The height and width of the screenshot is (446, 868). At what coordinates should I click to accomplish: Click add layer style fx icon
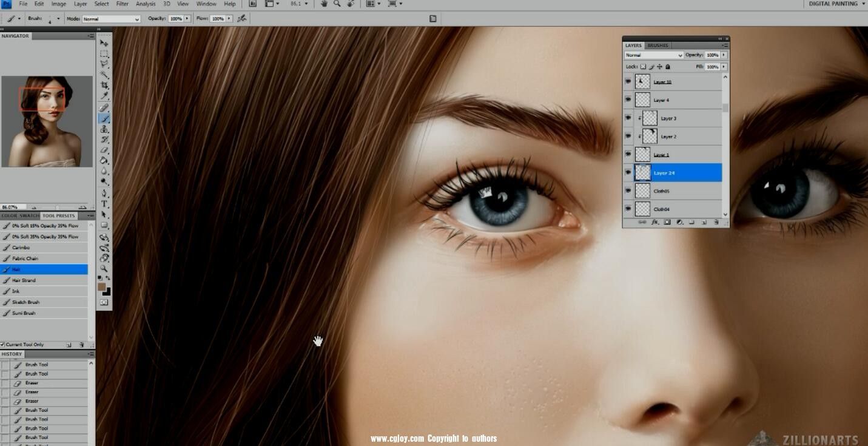click(655, 222)
